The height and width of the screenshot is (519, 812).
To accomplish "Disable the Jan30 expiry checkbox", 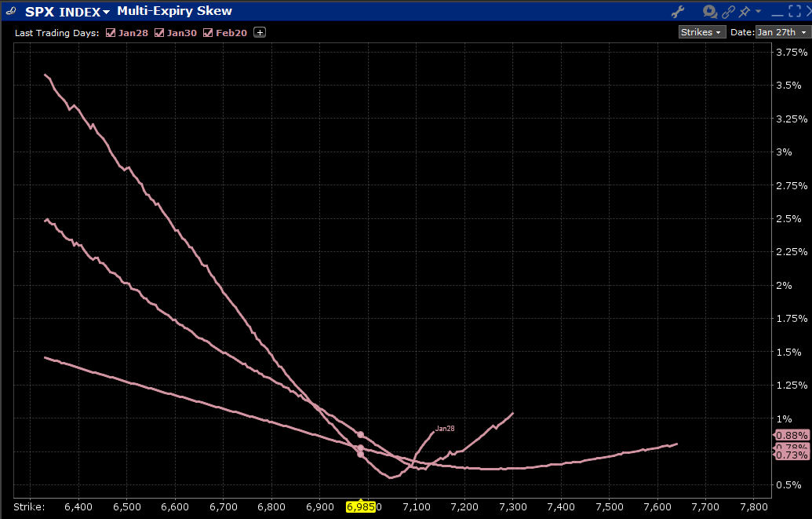I will coord(159,33).
